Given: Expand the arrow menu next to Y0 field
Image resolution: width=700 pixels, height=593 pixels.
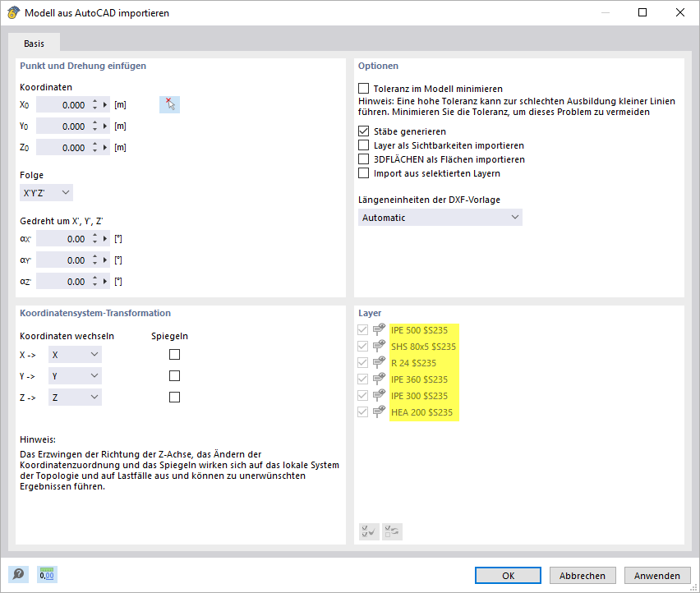Looking at the screenshot, I should click(x=105, y=126).
